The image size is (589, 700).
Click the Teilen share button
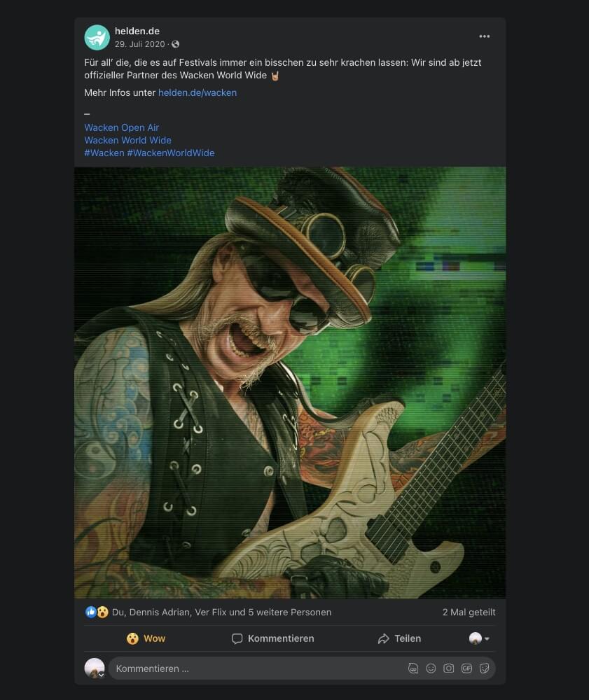point(399,638)
